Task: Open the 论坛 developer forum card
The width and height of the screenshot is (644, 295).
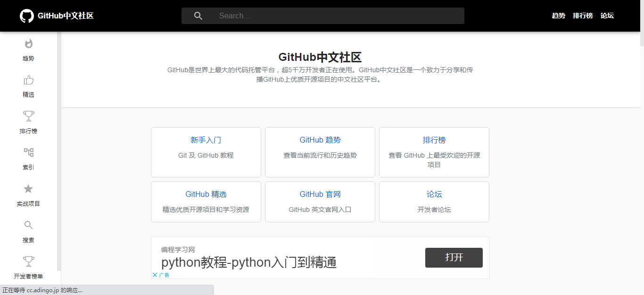Action: pos(434,202)
